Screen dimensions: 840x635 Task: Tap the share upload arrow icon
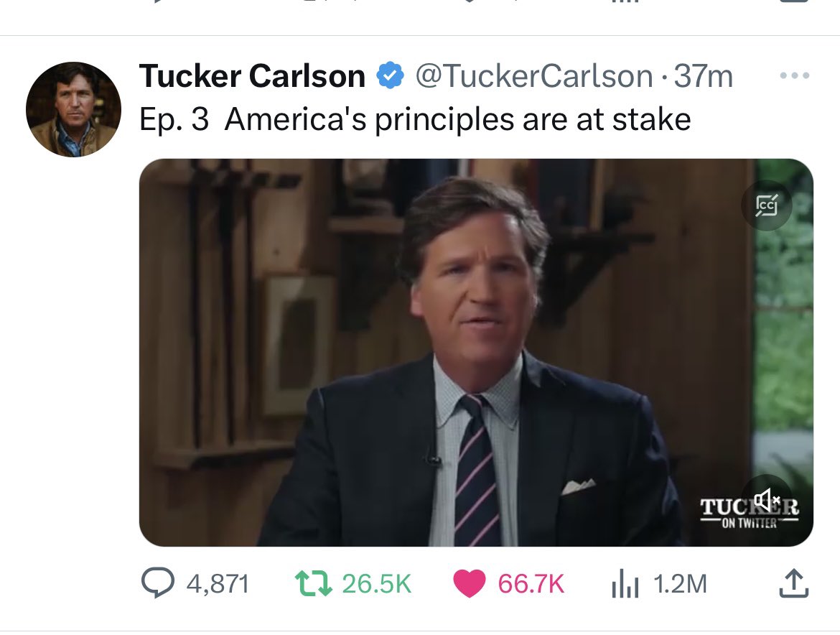[793, 583]
